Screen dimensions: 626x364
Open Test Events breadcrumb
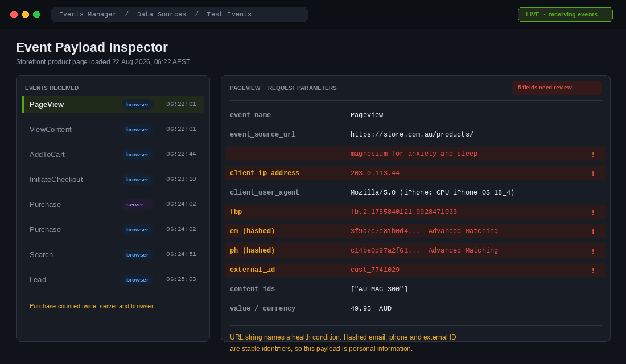coord(229,14)
